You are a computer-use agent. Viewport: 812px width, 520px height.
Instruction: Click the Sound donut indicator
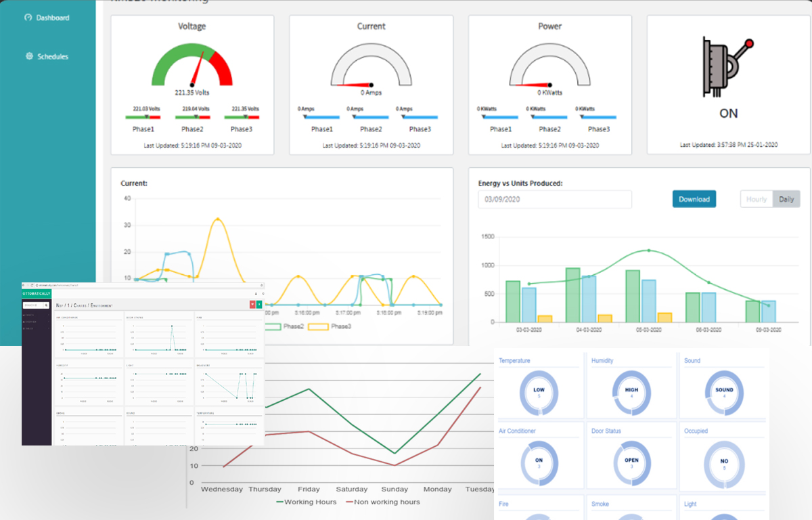724,392
